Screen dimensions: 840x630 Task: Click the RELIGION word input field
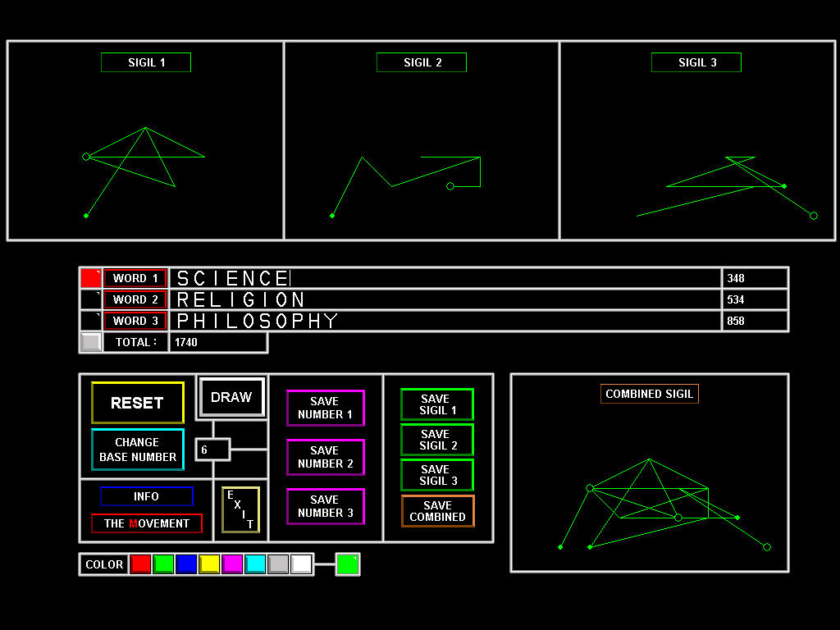tap(445, 299)
